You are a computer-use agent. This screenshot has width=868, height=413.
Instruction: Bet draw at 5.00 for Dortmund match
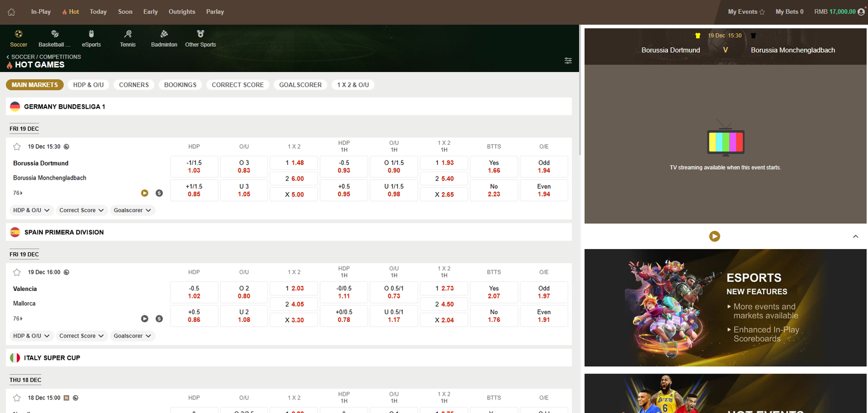click(294, 194)
